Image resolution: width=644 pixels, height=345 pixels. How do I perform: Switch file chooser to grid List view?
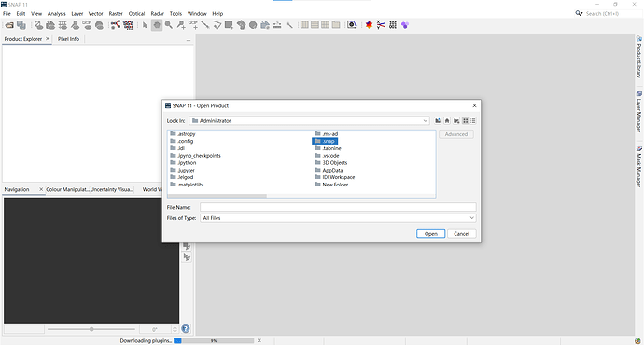(x=466, y=120)
